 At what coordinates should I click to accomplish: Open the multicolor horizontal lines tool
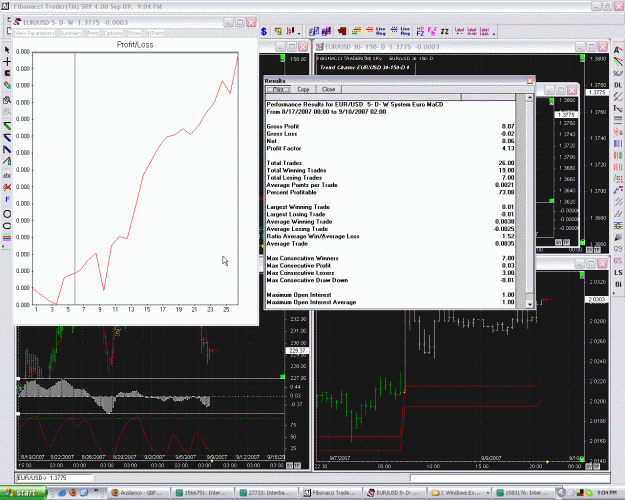click(7, 238)
